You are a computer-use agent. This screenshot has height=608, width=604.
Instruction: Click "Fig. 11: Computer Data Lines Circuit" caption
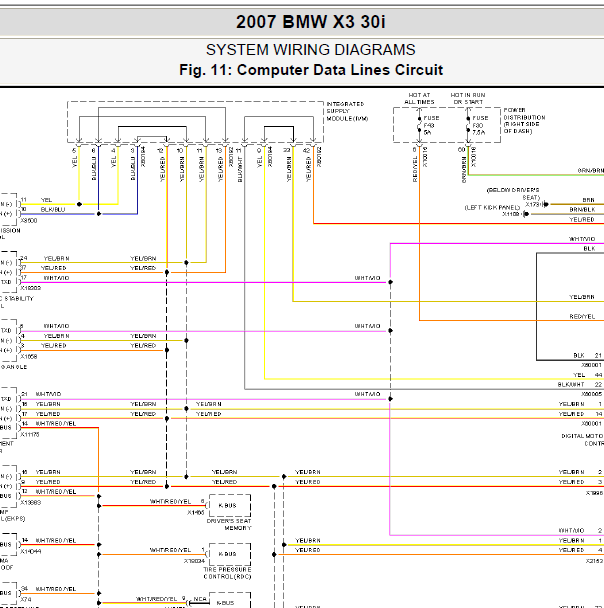click(311, 70)
